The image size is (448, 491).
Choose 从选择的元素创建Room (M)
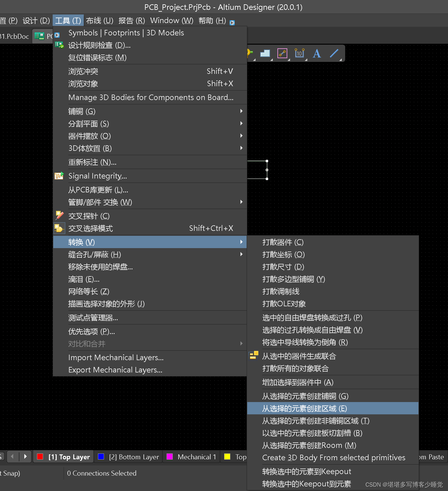click(x=333, y=445)
